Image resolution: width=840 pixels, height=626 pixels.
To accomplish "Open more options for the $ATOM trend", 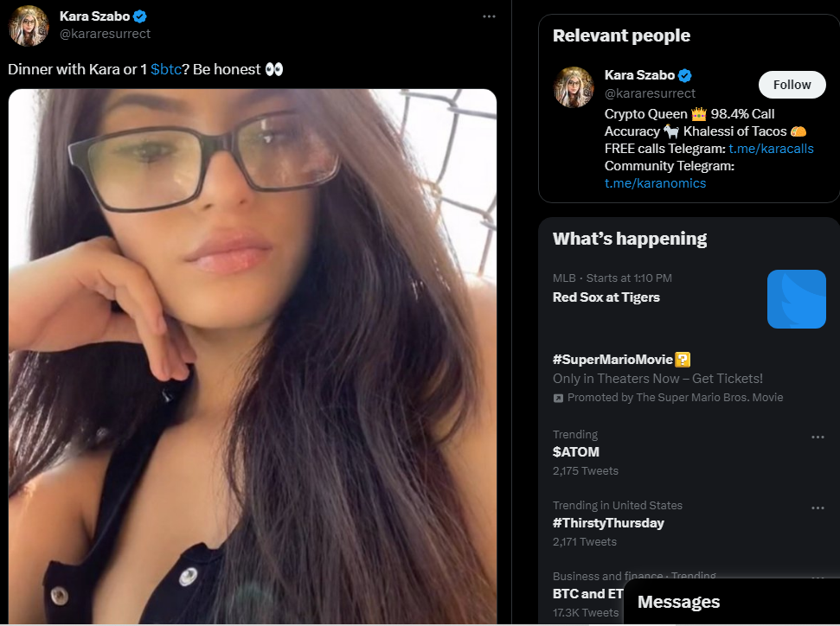I will click(x=818, y=437).
